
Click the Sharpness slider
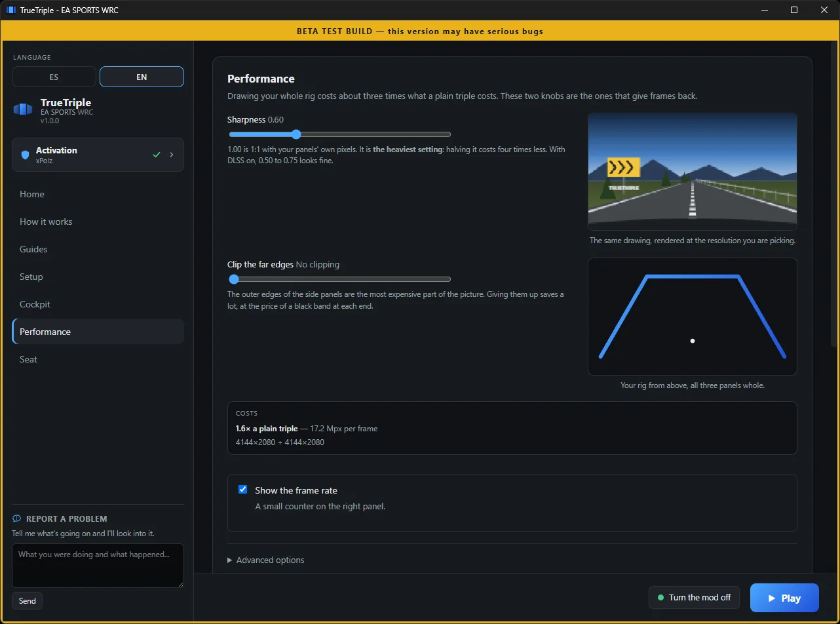point(339,134)
